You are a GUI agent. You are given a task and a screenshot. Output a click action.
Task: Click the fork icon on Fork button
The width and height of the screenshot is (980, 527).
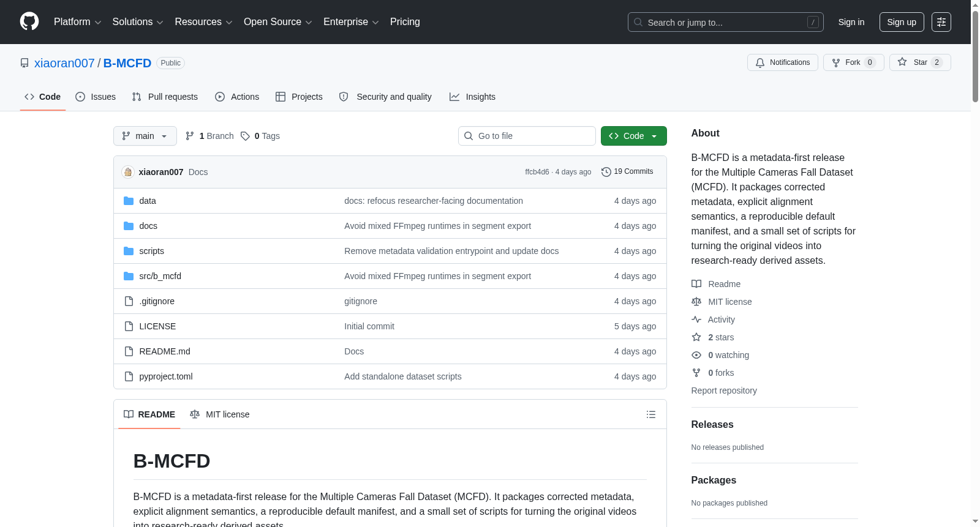(x=836, y=62)
